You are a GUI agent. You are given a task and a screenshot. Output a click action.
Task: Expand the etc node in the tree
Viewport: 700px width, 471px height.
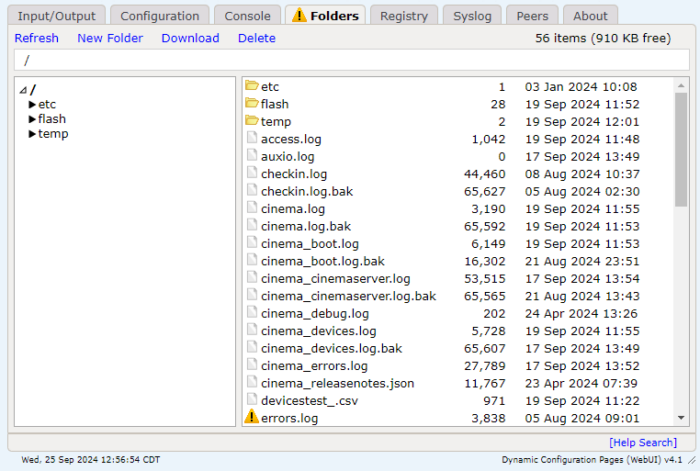32,104
